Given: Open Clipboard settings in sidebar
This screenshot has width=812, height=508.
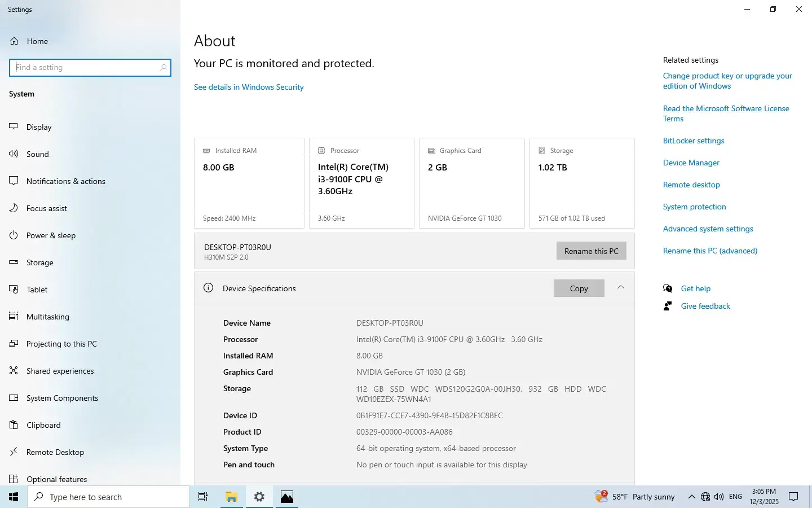Looking at the screenshot, I should pyautogui.click(x=43, y=425).
